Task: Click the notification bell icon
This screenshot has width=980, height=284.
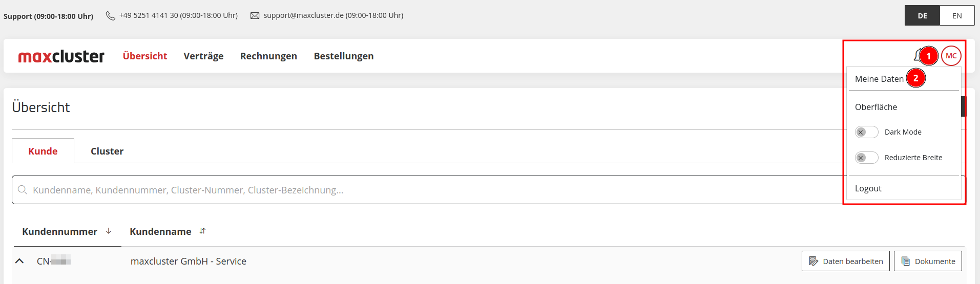Action: click(917, 55)
